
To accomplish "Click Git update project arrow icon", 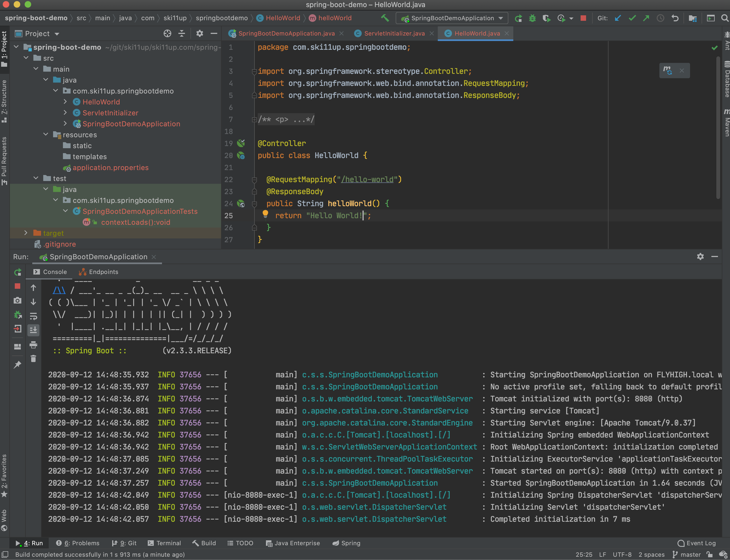I will pos(618,18).
